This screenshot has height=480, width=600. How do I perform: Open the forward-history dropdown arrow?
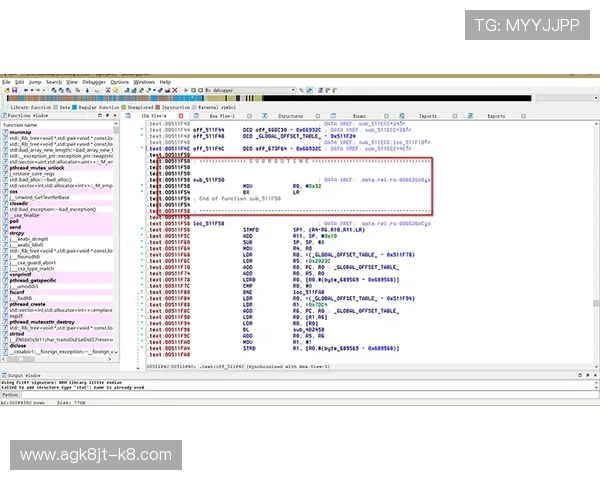44,90
